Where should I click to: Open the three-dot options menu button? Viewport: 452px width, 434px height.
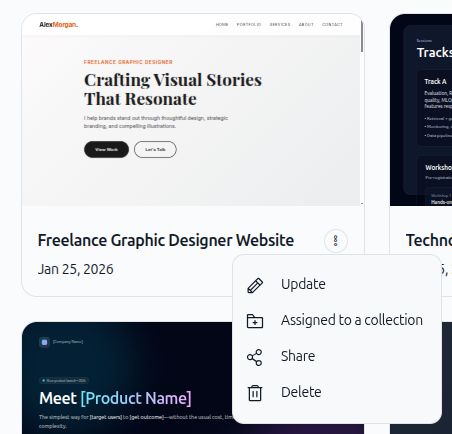coord(336,241)
